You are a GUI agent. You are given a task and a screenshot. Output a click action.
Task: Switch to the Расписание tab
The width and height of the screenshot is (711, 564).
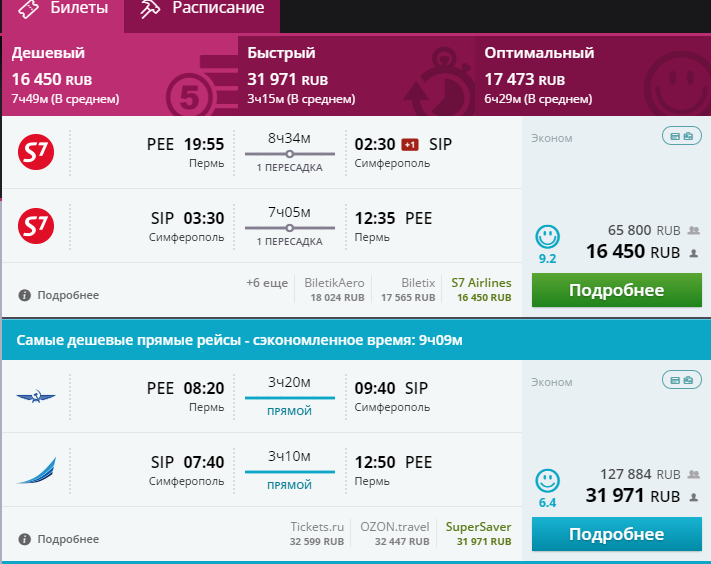202,10
